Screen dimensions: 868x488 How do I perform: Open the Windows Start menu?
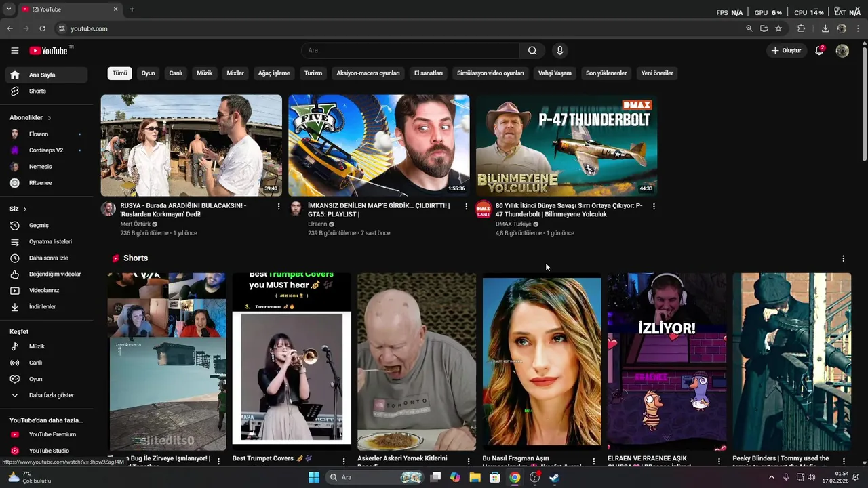[313, 477]
